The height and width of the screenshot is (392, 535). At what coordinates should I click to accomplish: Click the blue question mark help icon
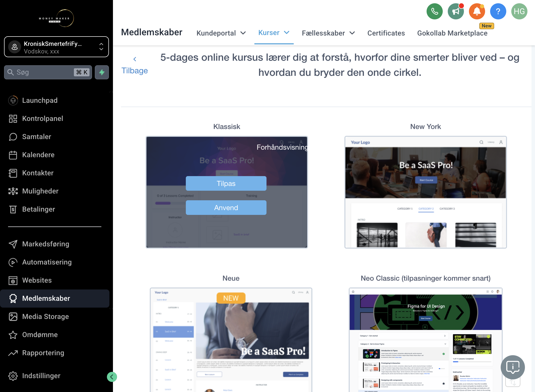(x=498, y=11)
